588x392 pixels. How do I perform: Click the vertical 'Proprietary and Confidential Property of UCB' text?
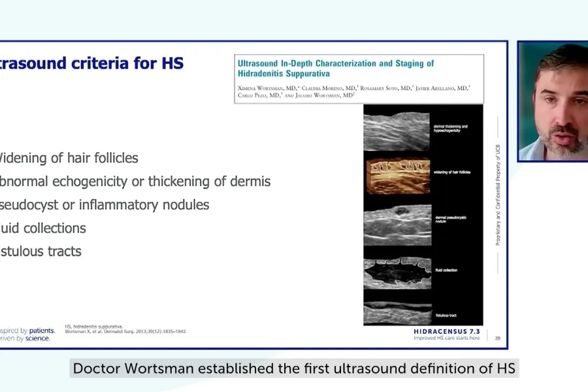pyautogui.click(x=498, y=195)
